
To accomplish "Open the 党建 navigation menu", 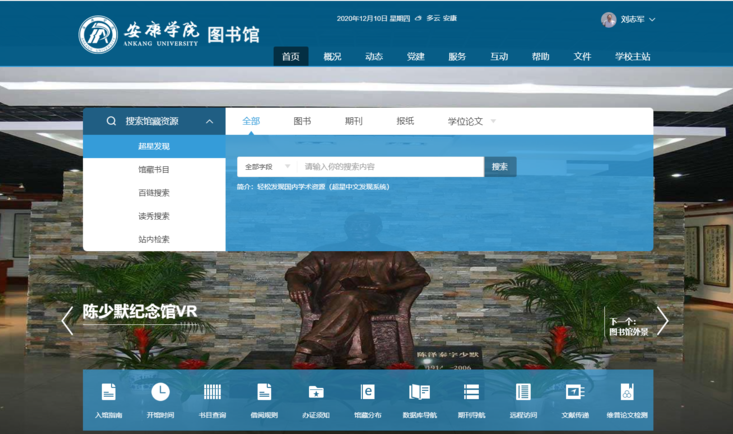I will coord(416,57).
